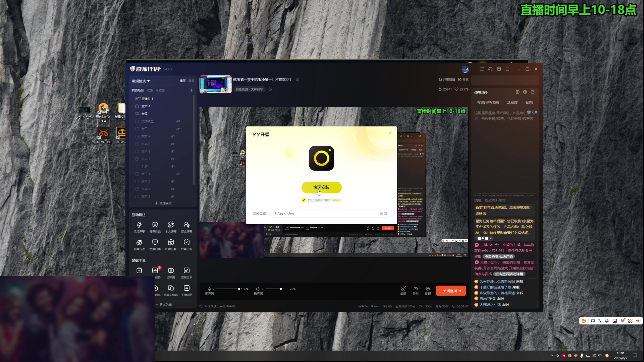The height and width of the screenshot is (362, 644).
Task: Add a new scene with plus icon
Action: 191,90
